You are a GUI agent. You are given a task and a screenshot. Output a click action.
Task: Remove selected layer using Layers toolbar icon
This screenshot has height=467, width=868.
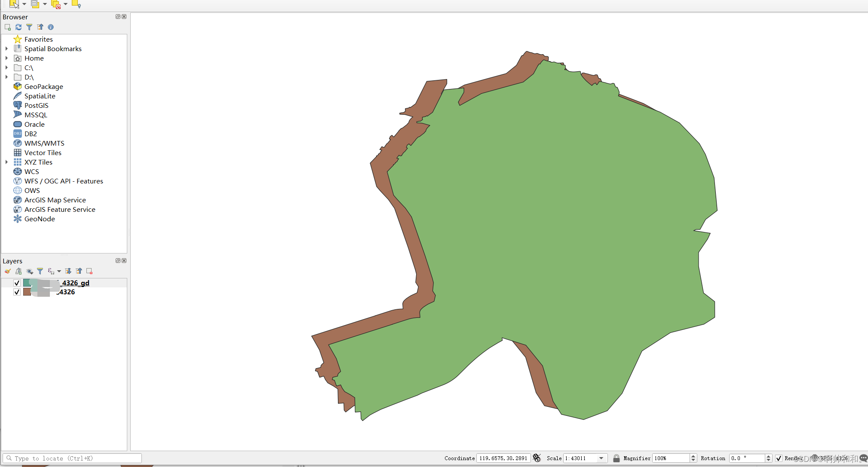[89, 271]
